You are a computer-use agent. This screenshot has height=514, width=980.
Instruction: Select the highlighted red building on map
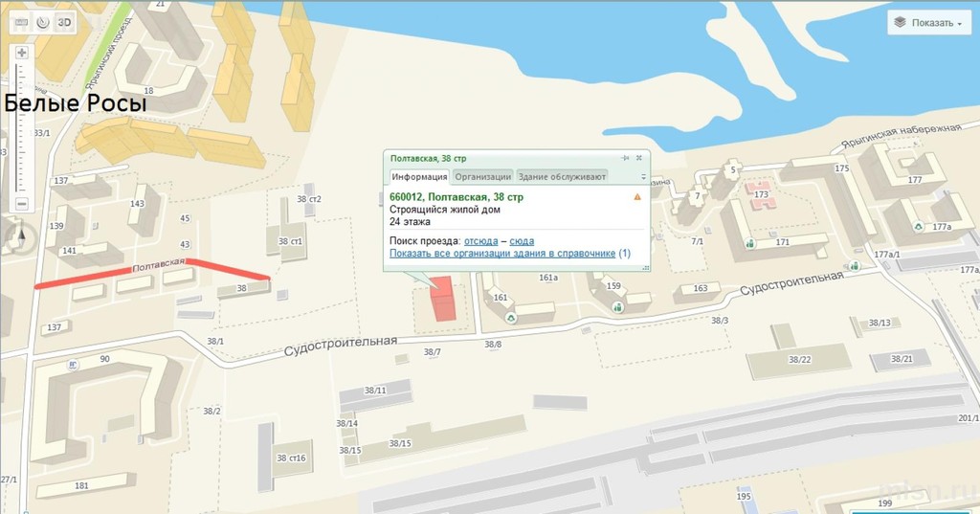(x=442, y=301)
